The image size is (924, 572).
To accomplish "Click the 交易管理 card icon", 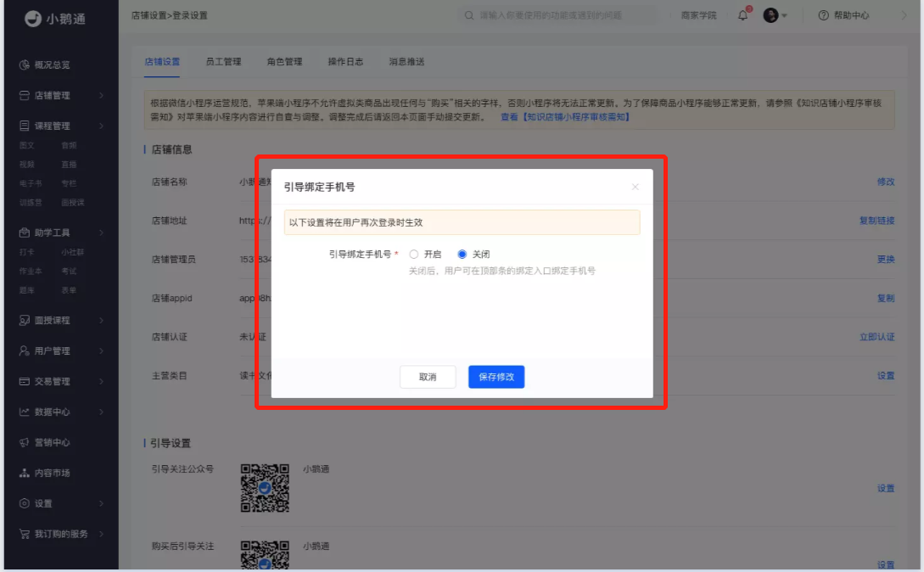I will (x=24, y=382).
